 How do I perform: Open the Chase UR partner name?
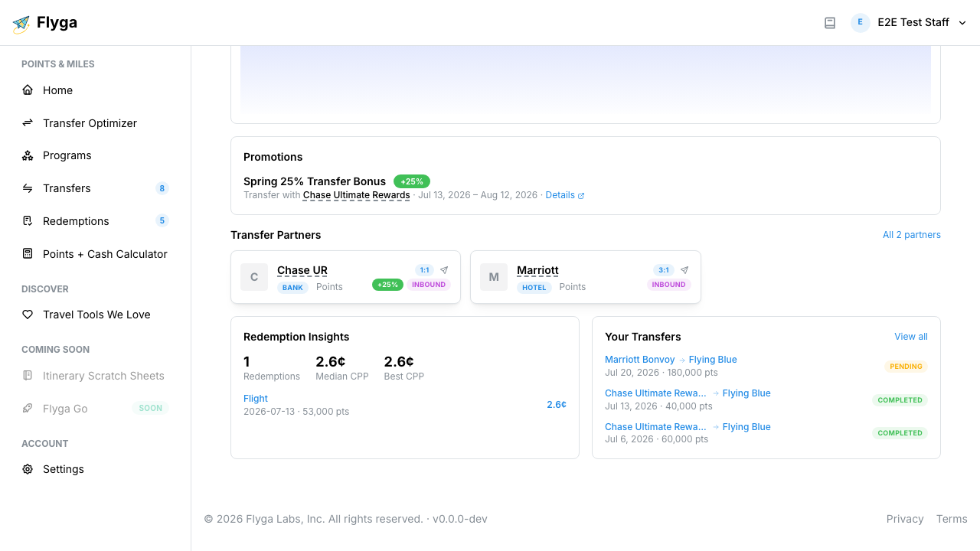(x=302, y=270)
